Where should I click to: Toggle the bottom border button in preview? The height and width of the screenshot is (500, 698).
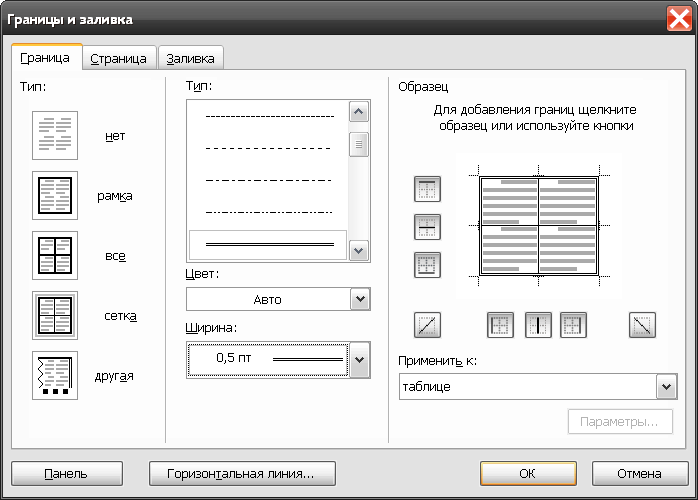(427, 265)
